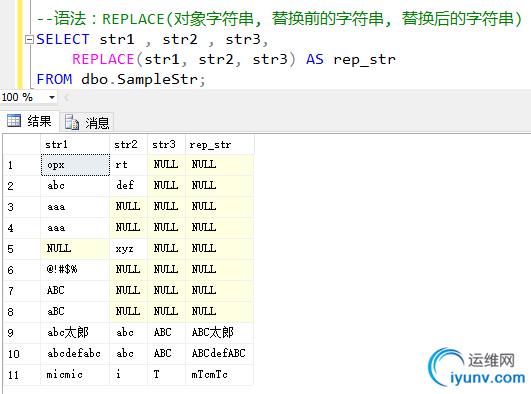Click the top-left corner select-all grid cell
The width and height of the screenshot is (531, 394).
click(x=22, y=145)
